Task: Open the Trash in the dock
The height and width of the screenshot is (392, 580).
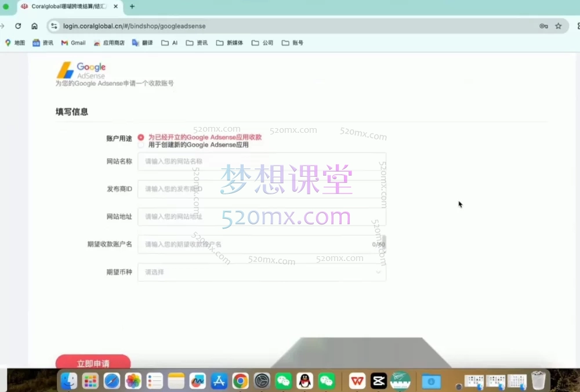Action: [539, 380]
